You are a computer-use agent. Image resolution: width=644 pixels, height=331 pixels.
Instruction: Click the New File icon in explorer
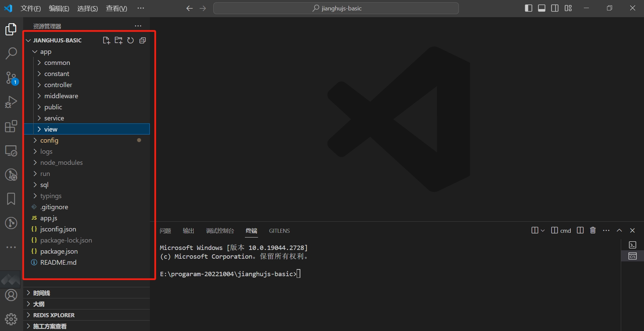106,40
